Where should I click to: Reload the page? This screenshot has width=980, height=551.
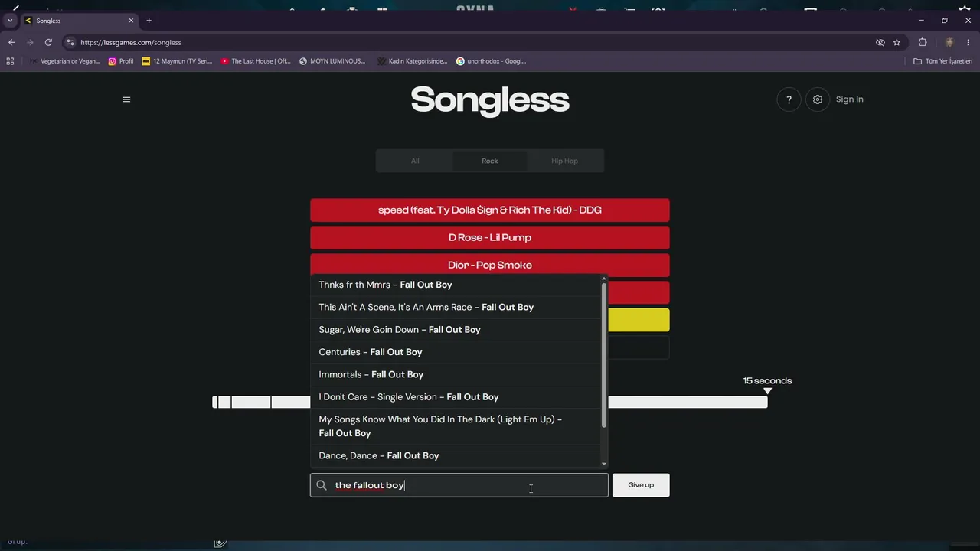pyautogui.click(x=48, y=42)
